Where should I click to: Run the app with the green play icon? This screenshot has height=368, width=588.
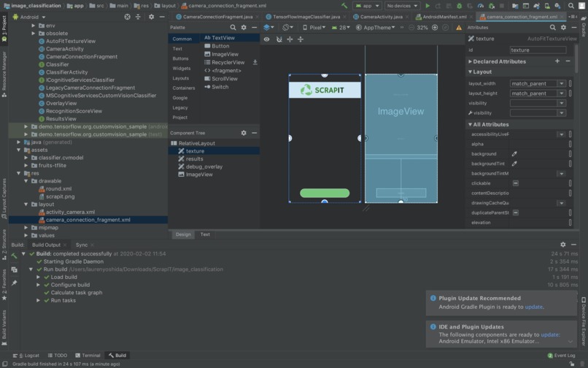428,6
